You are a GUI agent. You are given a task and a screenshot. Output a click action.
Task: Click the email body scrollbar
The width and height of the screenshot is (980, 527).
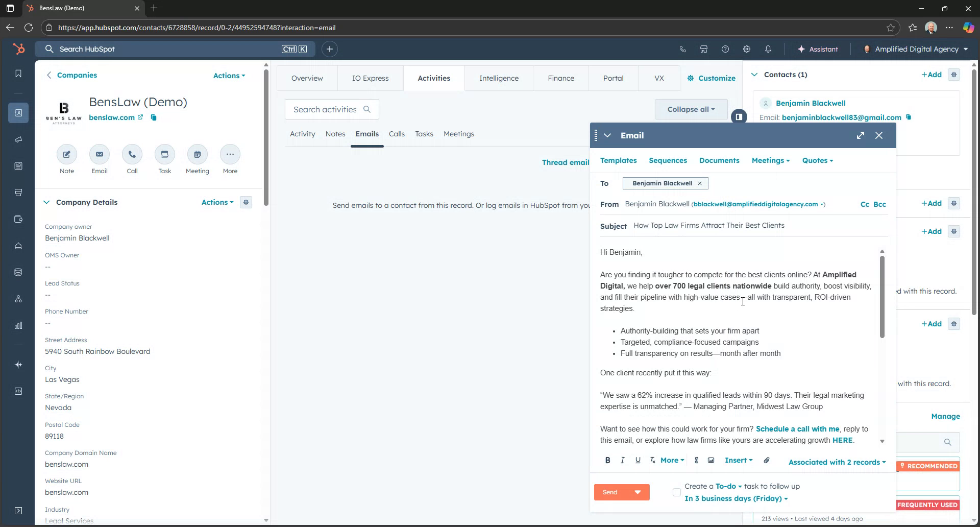tap(881, 296)
